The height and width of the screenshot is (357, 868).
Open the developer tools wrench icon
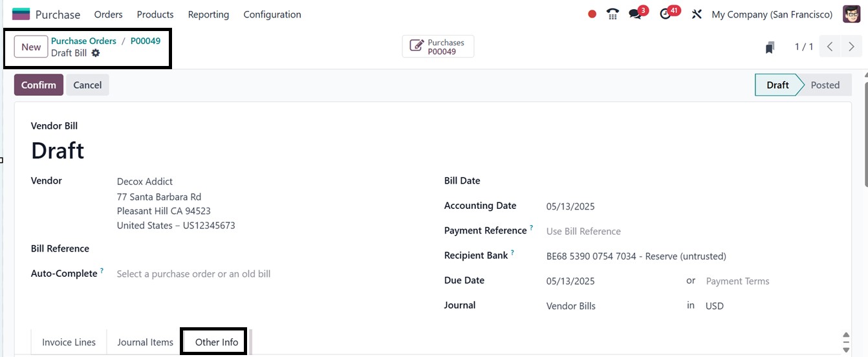[x=697, y=14]
